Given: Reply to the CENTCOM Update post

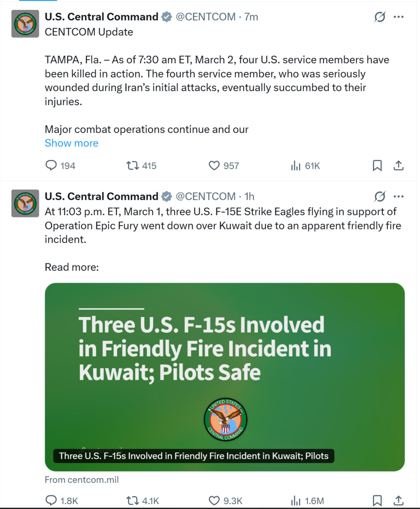Looking at the screenshot, I should click(51, 166).
